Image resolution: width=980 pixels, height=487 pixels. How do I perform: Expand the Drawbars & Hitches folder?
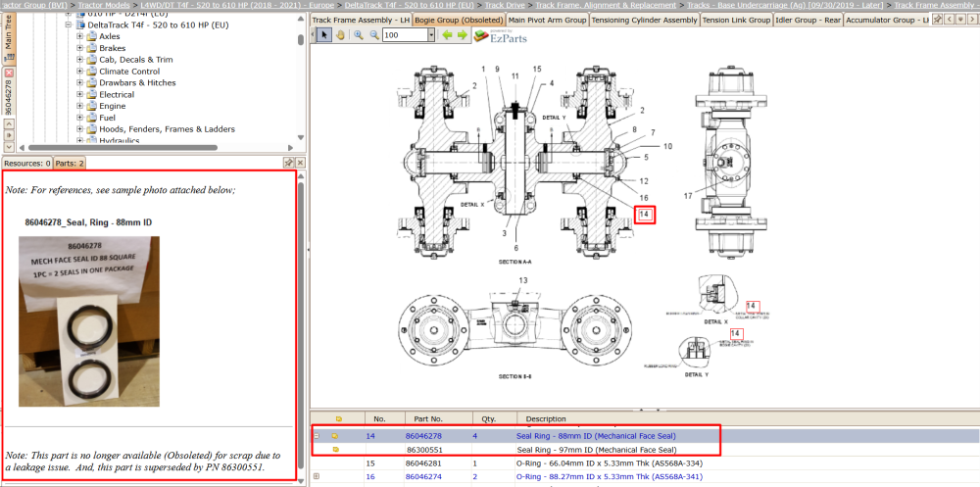[x=80, y=82]
